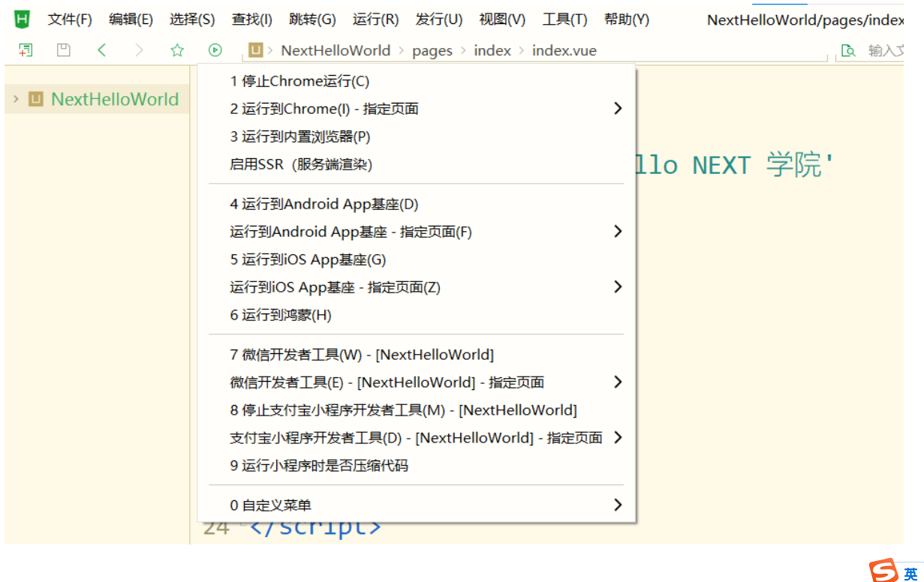Click the save file toolbar icon
The height and width of the screenshot is (582, 924).
(x=64, y=50)
